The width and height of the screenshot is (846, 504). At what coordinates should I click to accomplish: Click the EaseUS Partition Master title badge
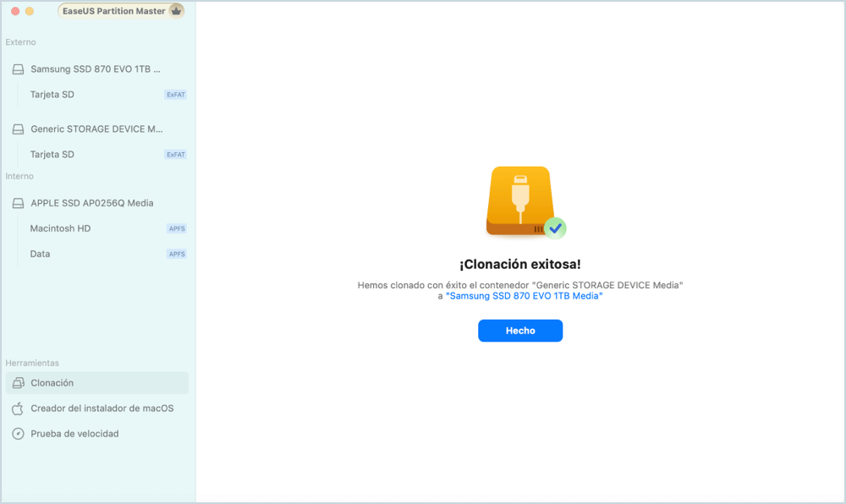click(121, 11)
